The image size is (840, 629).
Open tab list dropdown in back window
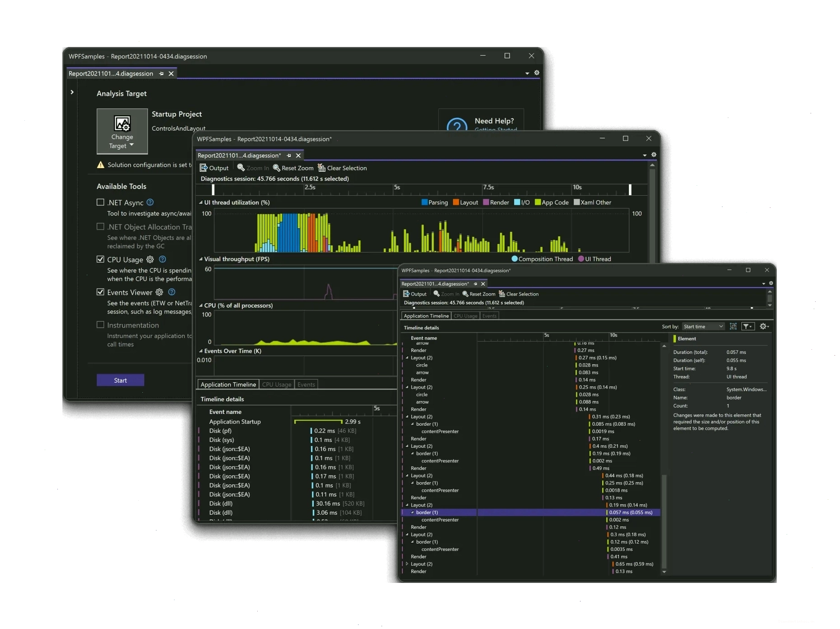tap(527, 73)
